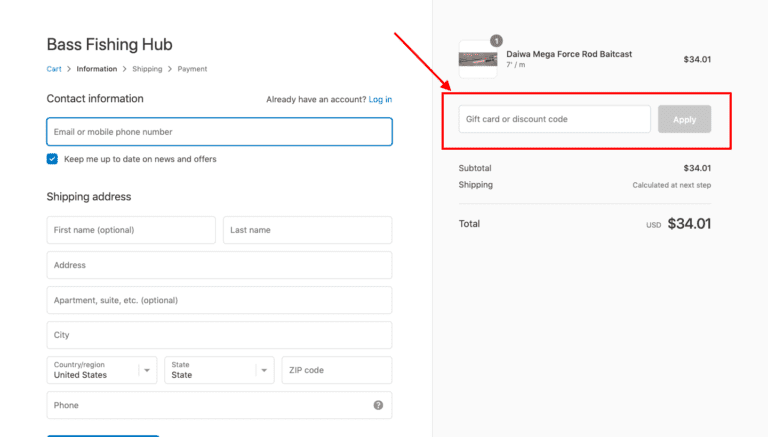Click the Bass Fishing Hub store title
Screen dimensions: 768x437
pyautogui.click(x=110, y=45)
